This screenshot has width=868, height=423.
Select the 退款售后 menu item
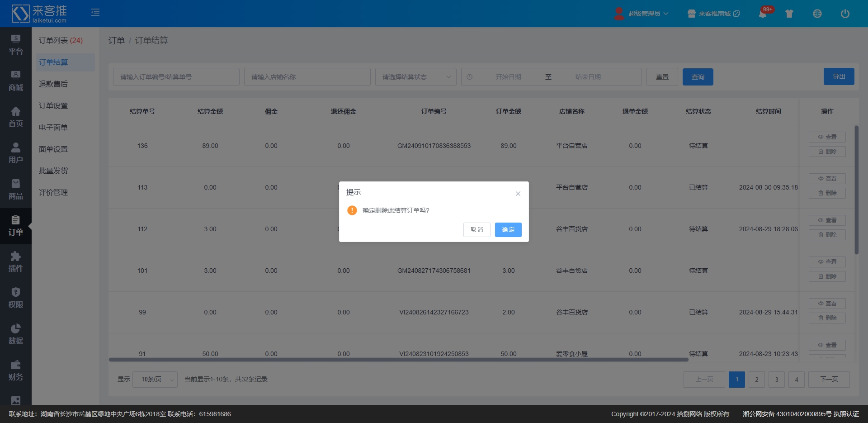tap(53, 84)
